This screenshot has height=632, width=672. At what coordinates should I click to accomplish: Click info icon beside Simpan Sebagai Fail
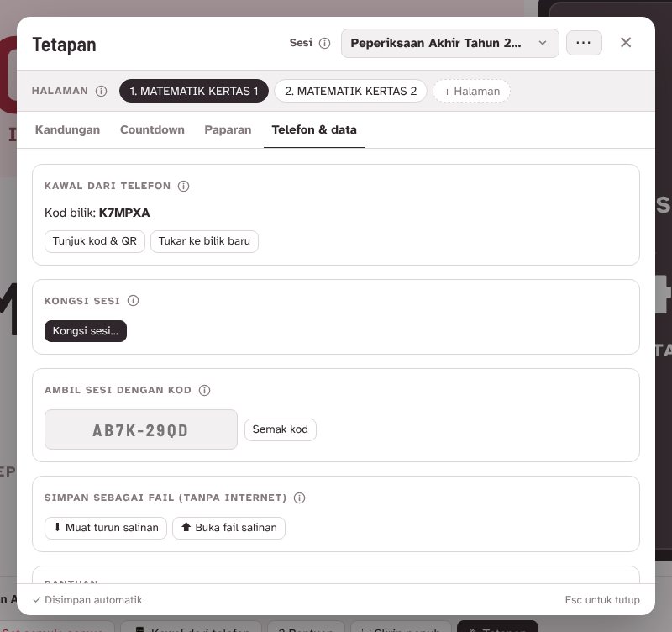click(x=300, y=498)
